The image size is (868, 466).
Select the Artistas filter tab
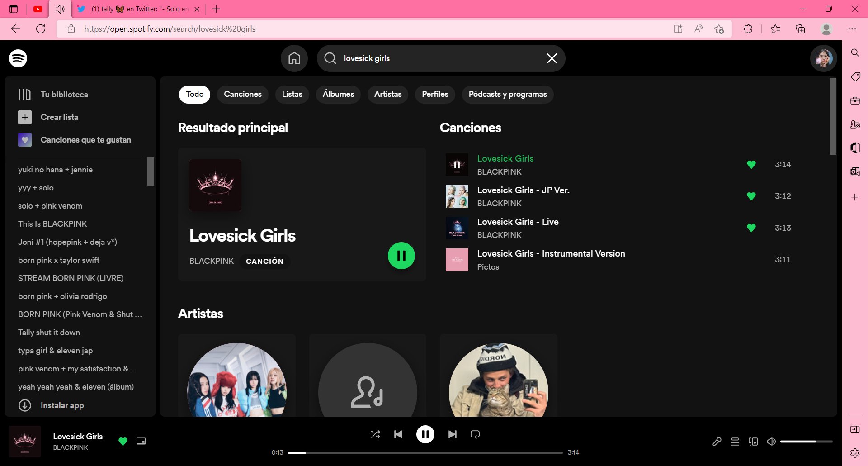(x=388, y=94)
